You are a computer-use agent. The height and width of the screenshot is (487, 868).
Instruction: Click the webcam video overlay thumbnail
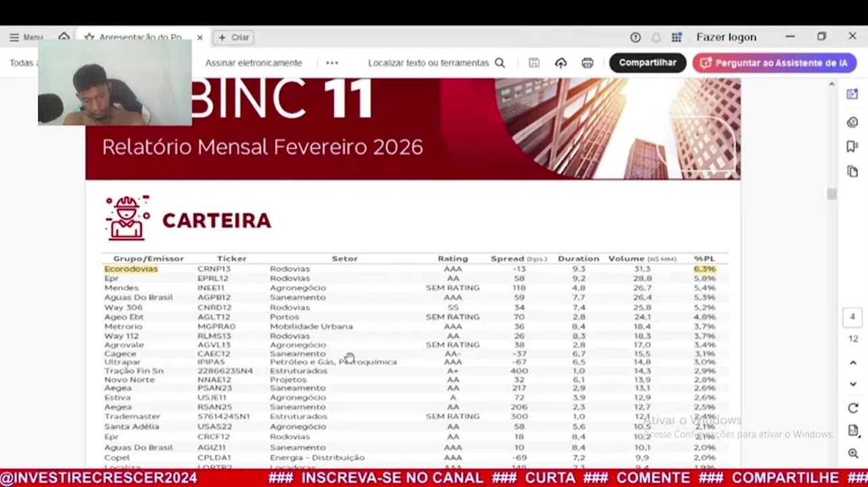pos(114,83)
